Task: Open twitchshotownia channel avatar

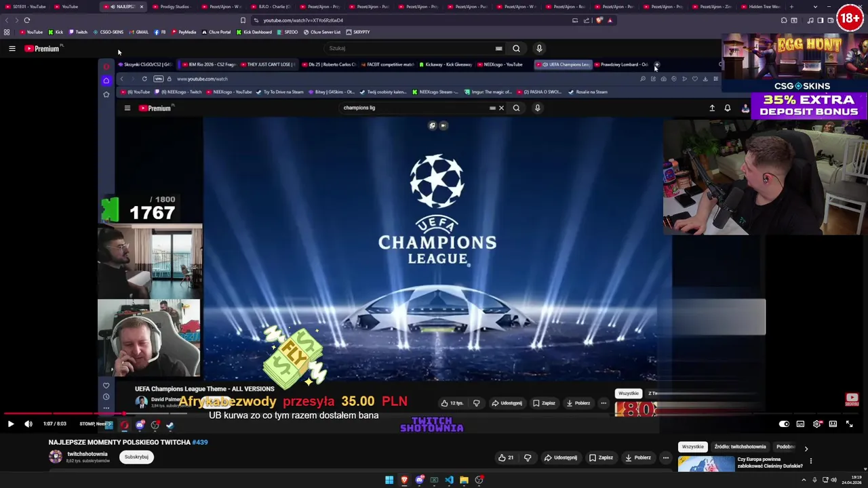Action: pyautogui.click(x=56, y=456)
